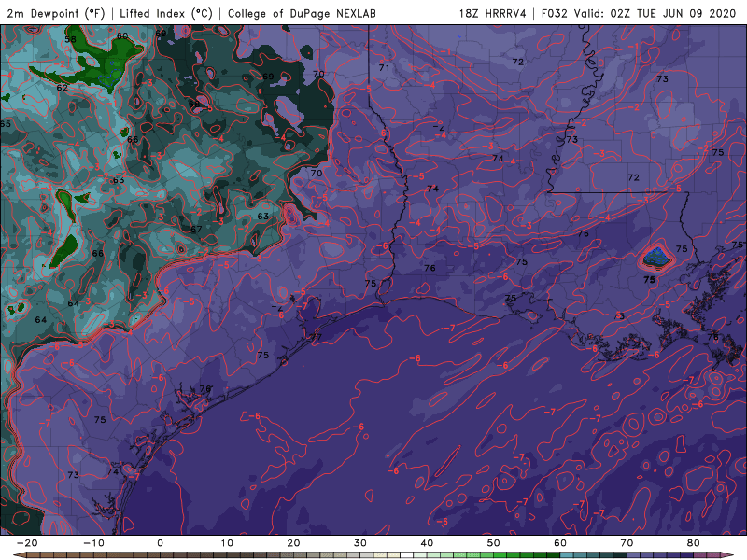Image resolution: width=747 pixels, height=560 pixels.
Task: Click the 'F032' forecast hour label
Action: pyautogui.click(x=554, y=14)
